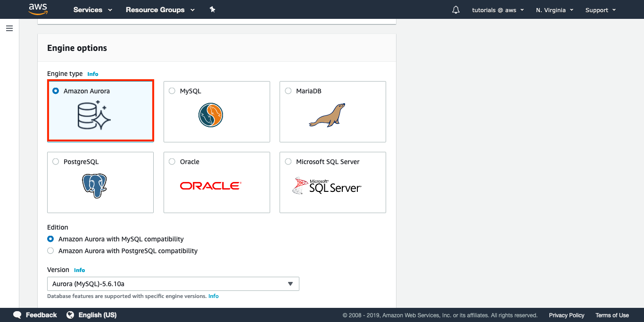Click the MySQL dolphin logo
This screenshot has width=644, height=322.
[211, 115]
